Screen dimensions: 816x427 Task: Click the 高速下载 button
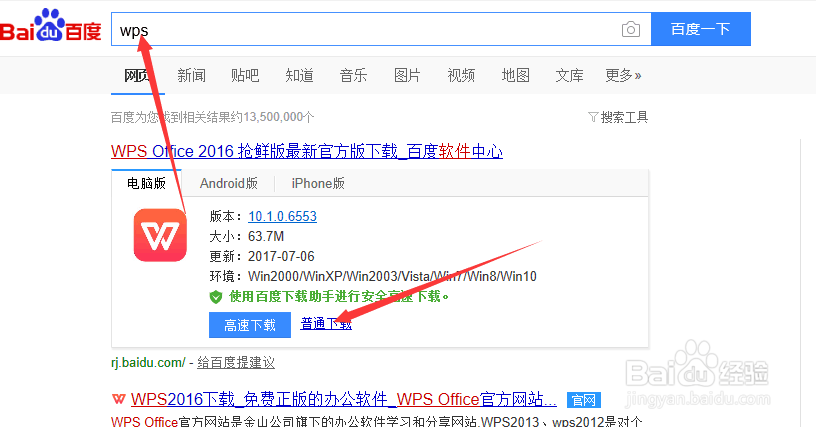pos(250,325)
